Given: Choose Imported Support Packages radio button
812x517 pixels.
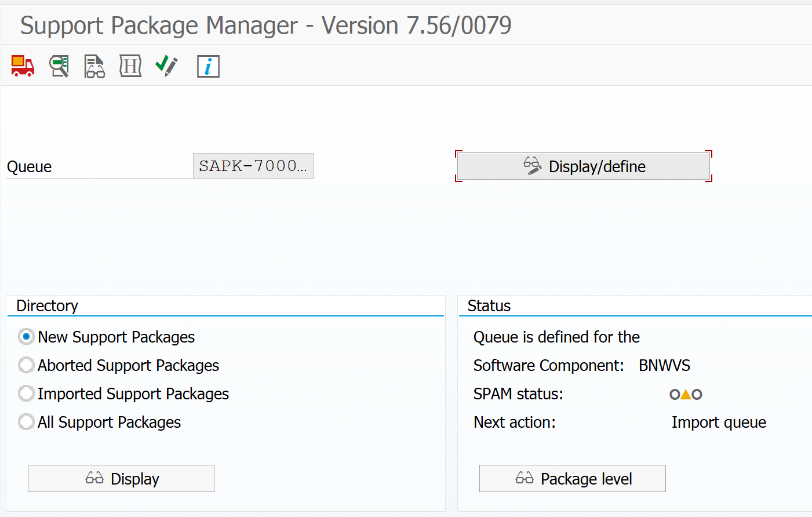Looking at the screenshot, I should pyautogui.click(x=26, y=394).
